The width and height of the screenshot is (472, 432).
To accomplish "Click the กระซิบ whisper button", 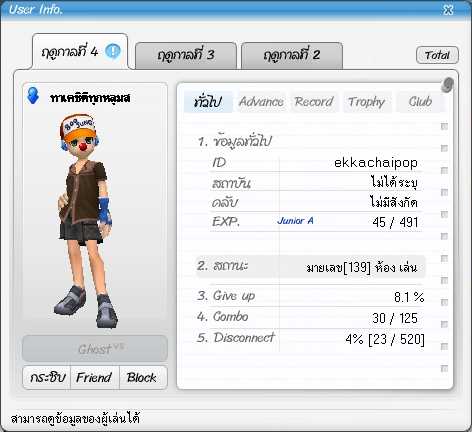I will [x=47, y=378].
